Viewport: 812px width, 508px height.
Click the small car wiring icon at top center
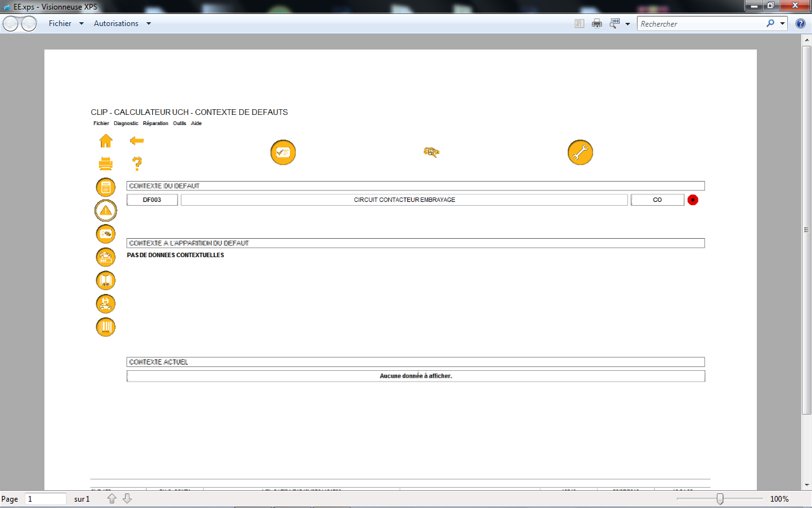click(x=431, y=152)
